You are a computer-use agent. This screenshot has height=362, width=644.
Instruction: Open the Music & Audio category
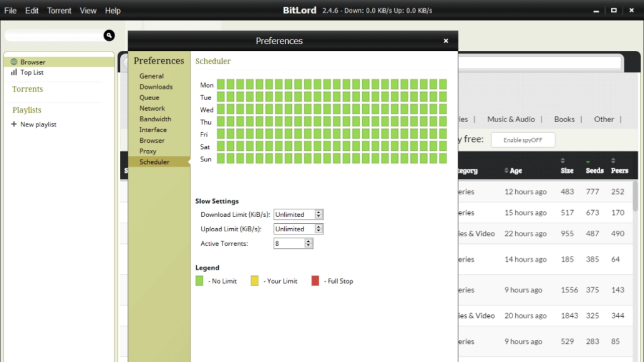pos(511,119)
